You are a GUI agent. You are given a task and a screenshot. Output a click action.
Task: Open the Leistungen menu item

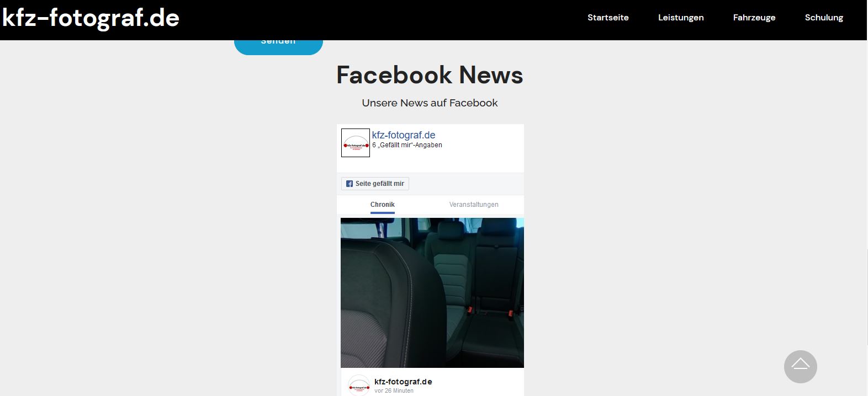pyautogui.click(x=680, y=18)
